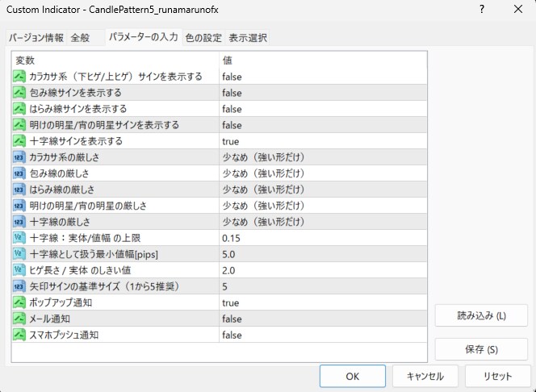
Task: Click the bool icon beside はらみ線サインを表示する
Action: (x=19, y=109)
